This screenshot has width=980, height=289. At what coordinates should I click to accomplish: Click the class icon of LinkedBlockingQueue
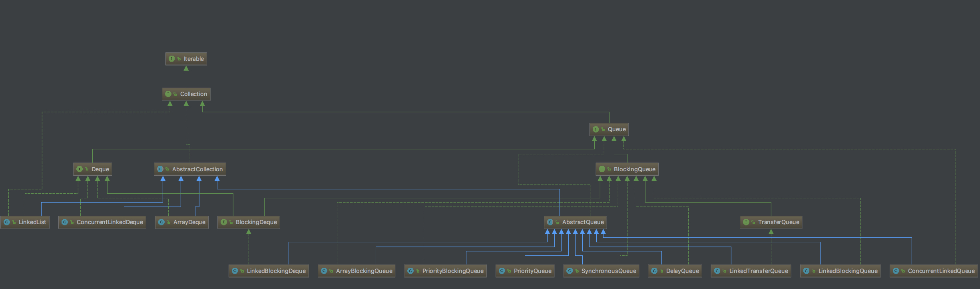(806, 271)
